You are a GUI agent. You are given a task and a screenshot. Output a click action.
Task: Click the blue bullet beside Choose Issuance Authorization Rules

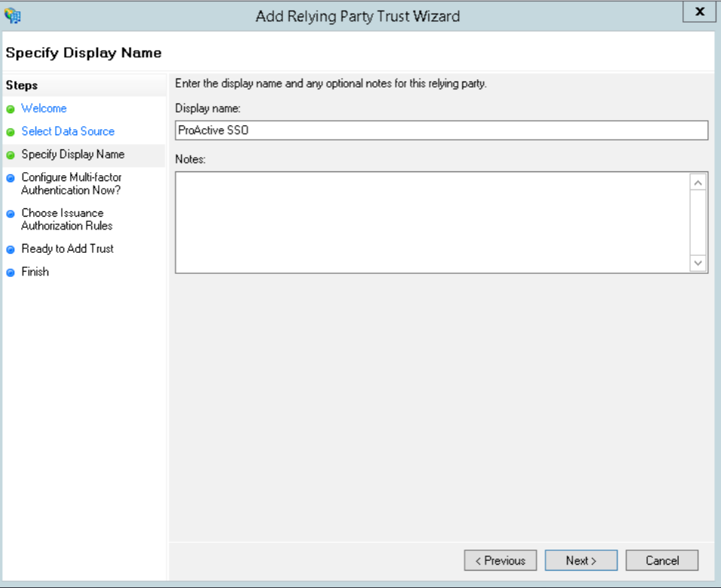11,214
